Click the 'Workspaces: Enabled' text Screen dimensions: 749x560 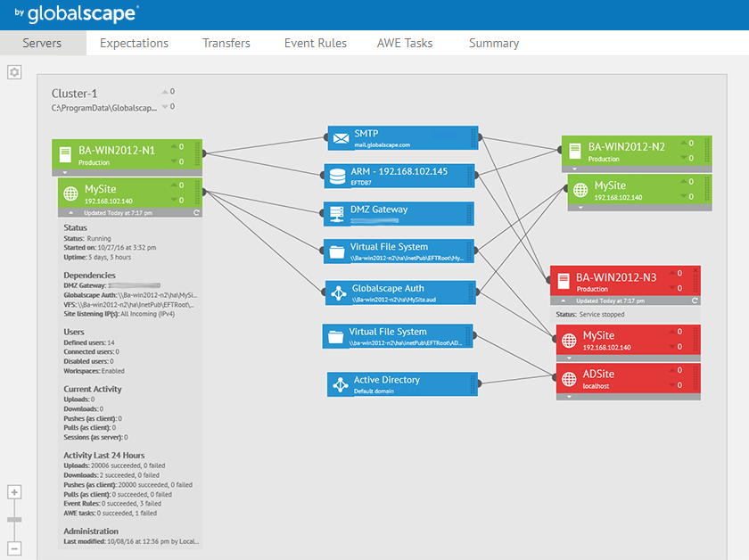click(95, 371)
